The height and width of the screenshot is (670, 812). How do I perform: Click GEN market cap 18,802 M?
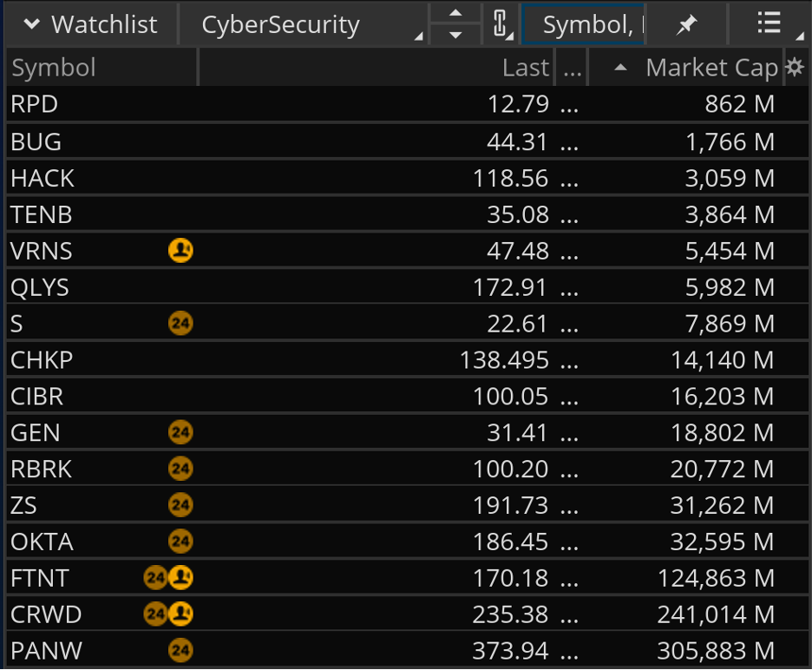coord(723,433)
